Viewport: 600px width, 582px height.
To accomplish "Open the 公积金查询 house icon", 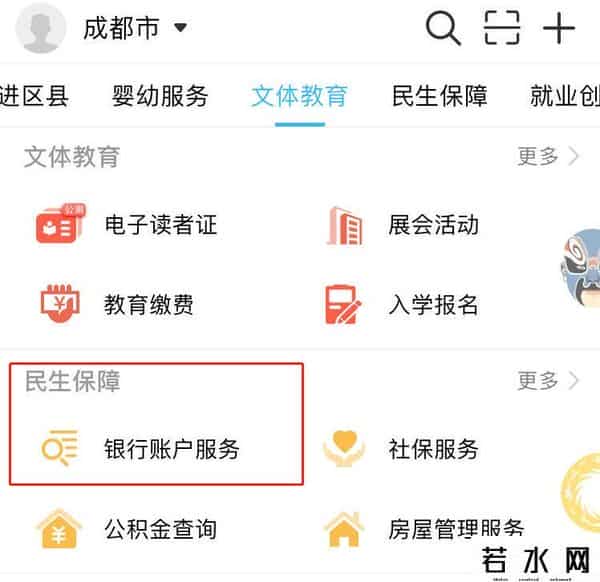I will [x=59, y=528].
